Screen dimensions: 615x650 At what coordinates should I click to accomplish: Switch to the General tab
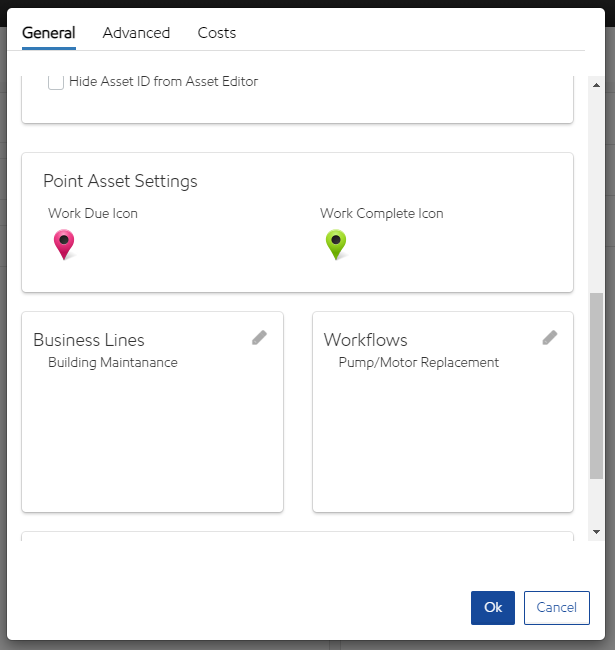49,33
